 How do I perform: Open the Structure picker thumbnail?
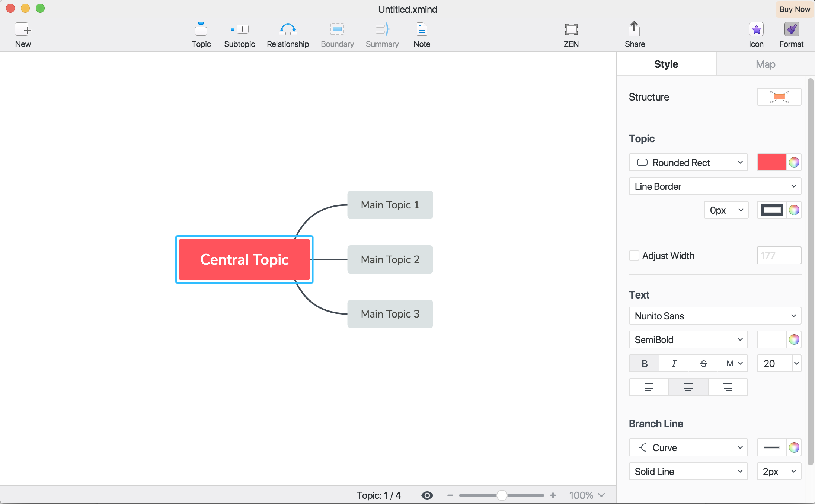pos(779,97)
